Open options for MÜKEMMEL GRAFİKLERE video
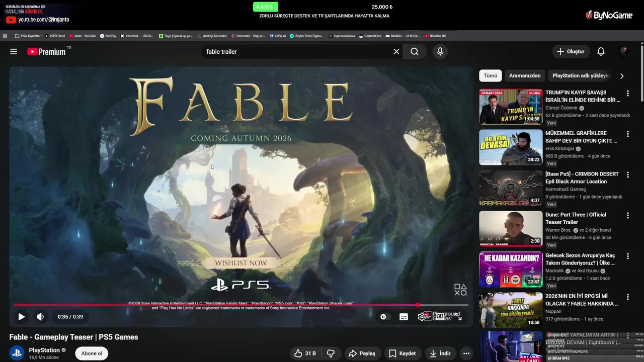Viewport: 644px width, 362px height. pos(627,134)
